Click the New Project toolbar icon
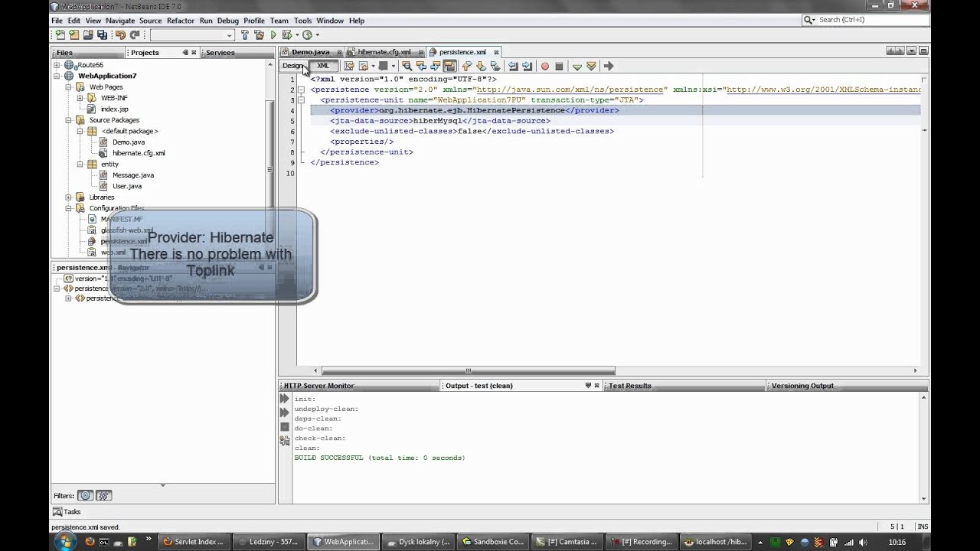The width and height of the screenshot is (980, 551). point(74,34)
